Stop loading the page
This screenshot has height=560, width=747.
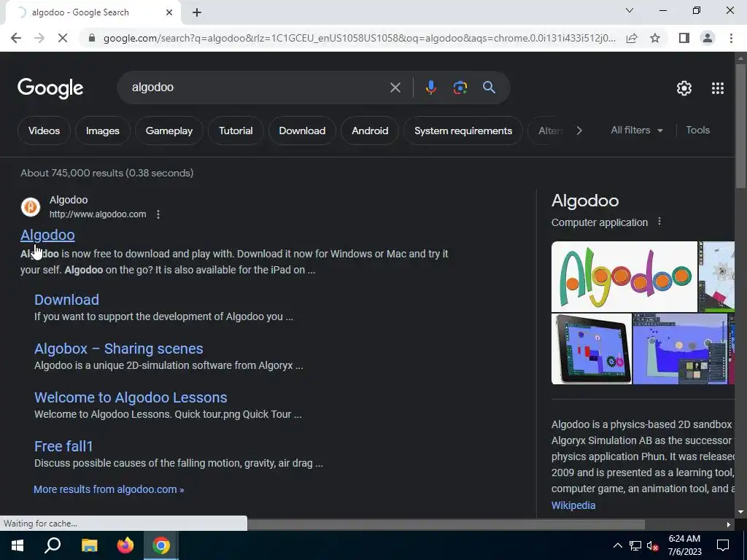63,38
